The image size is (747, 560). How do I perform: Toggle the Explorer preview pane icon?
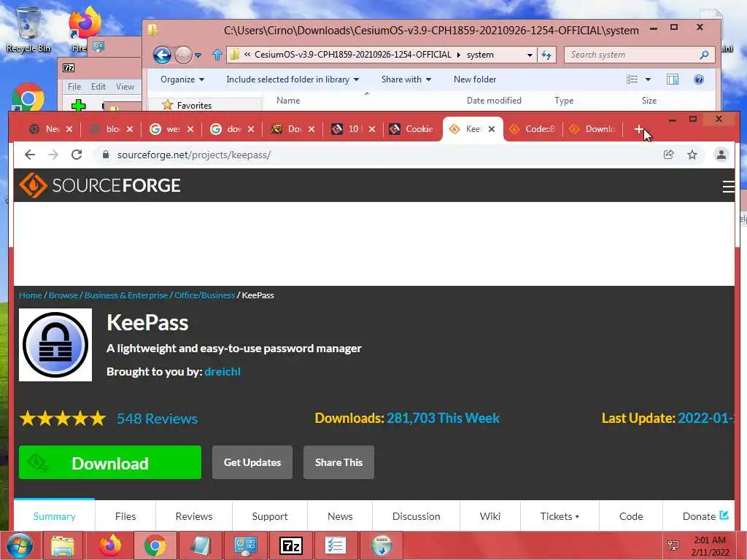672,79
